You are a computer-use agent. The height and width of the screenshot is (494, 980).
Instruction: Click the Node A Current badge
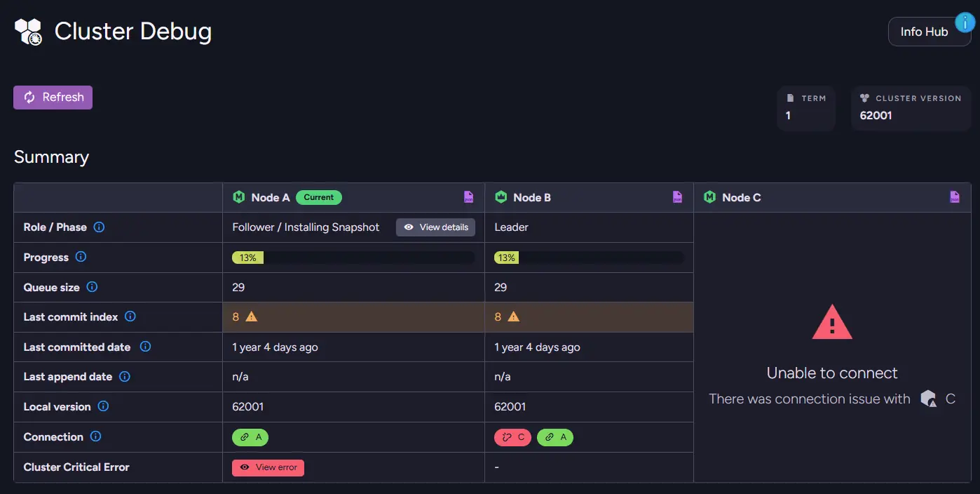[x=319, y=197]
